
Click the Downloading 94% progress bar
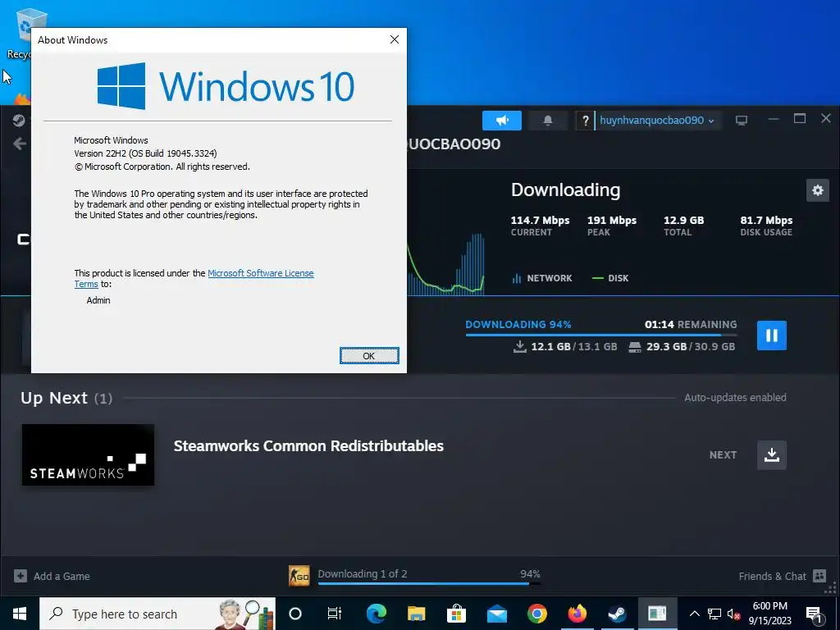coord(601,335)
